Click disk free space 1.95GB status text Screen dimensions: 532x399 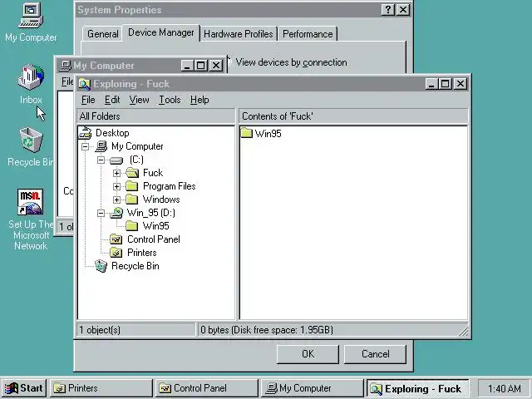pos(267,330)
